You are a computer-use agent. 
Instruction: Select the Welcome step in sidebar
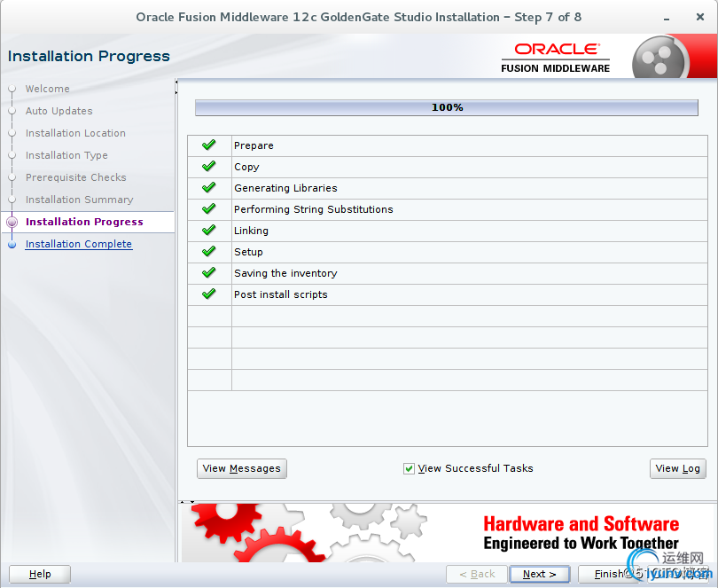[x=48, y=89]
